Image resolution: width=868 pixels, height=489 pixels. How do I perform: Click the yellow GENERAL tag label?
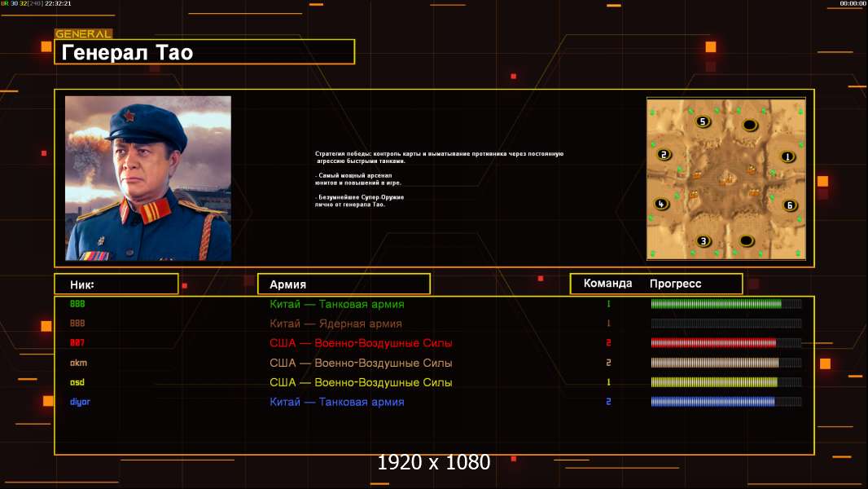pos(83,33)
